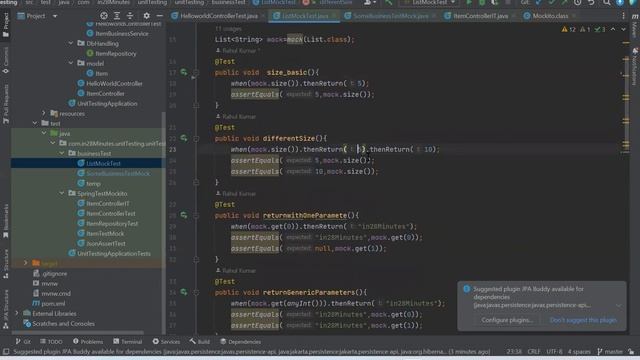The width and height of the screenshot is (640, 360).
Task: Open Bookmarks tool window on left stripe
Action: [x=5, y=222]
